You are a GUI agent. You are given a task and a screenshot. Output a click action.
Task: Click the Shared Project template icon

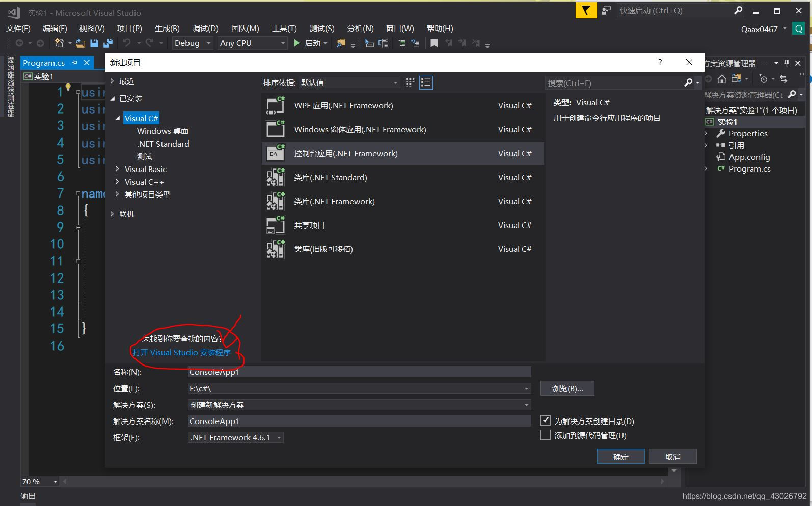(x=276, y=225)
